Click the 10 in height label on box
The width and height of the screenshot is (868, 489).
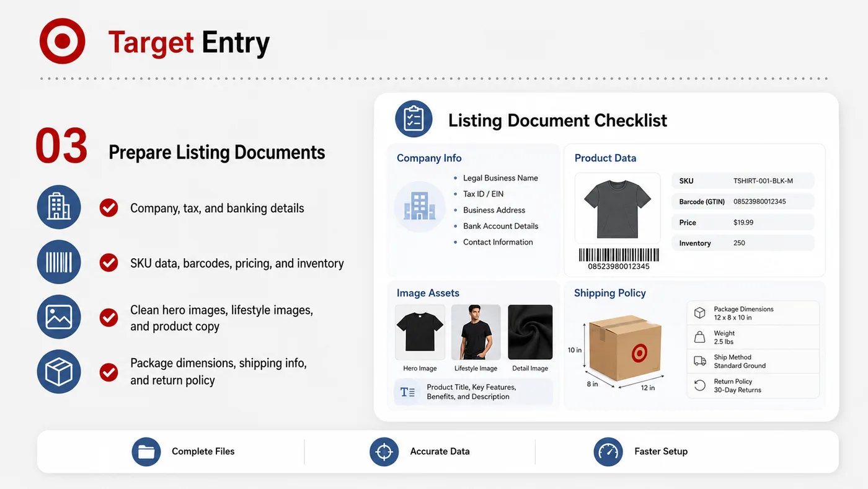[575, 350]
